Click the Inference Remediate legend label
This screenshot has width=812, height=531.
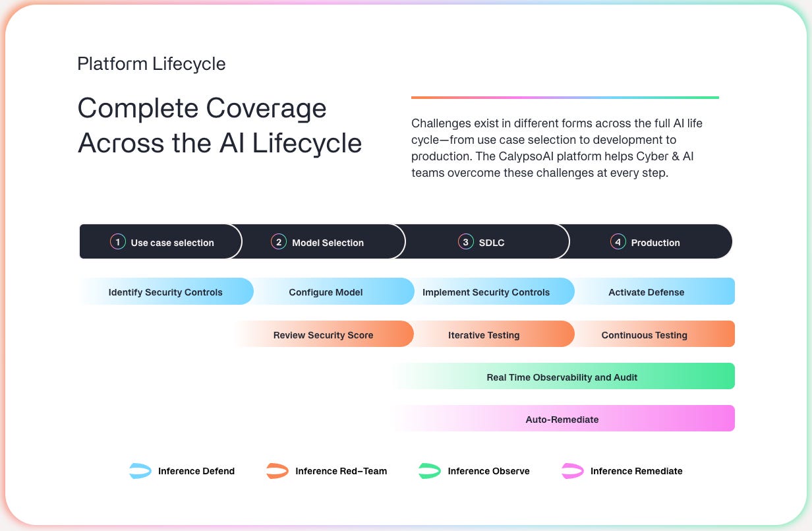pyautogui.click(x=637, y=471)
